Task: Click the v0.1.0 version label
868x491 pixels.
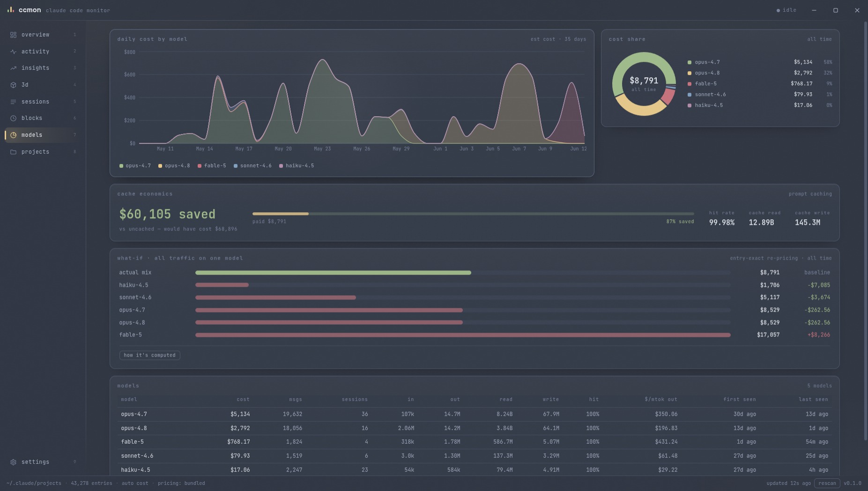Action: pyautogui.click(x=853, y=484)
